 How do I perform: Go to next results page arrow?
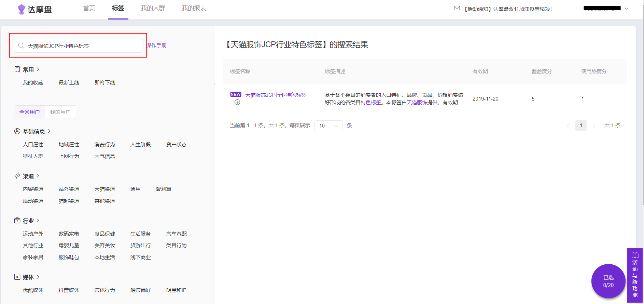tap(594, 126)
